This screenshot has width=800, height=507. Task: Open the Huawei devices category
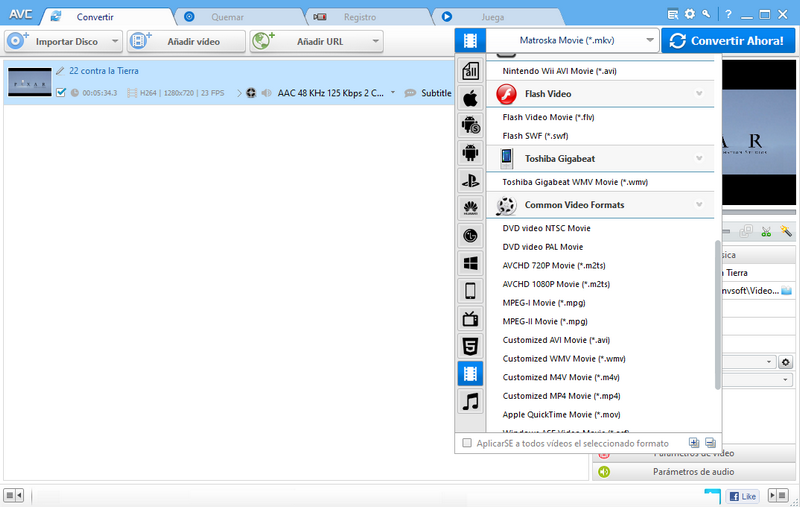pyautogui.click(x=470, y=208)
